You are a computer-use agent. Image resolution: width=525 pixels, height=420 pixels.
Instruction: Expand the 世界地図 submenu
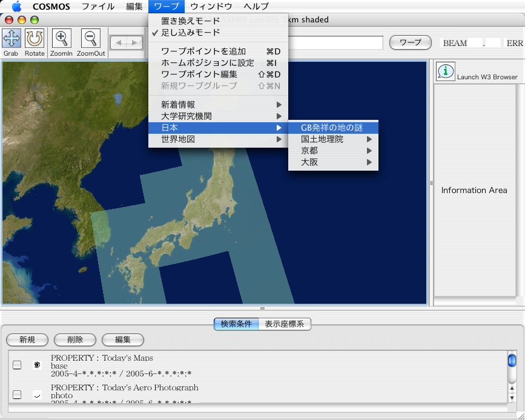point(218,139)
